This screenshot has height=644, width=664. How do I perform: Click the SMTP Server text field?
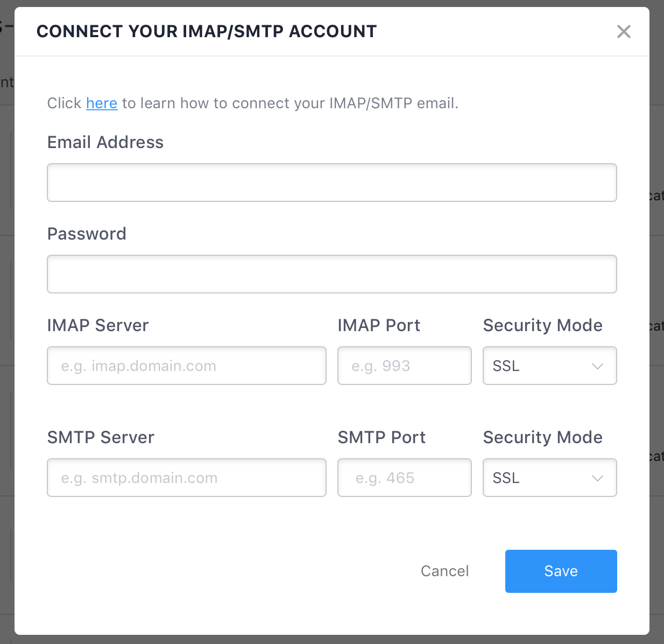click(186, 478)
